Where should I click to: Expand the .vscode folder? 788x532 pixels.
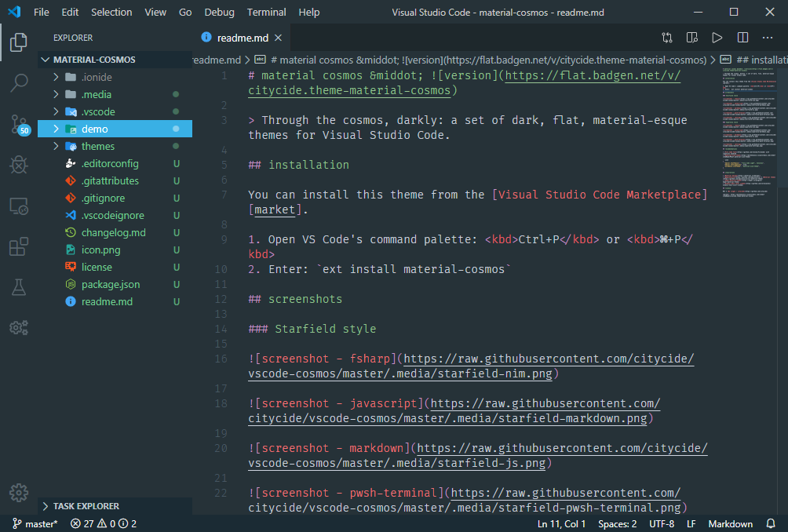click(x=115, y=111)
